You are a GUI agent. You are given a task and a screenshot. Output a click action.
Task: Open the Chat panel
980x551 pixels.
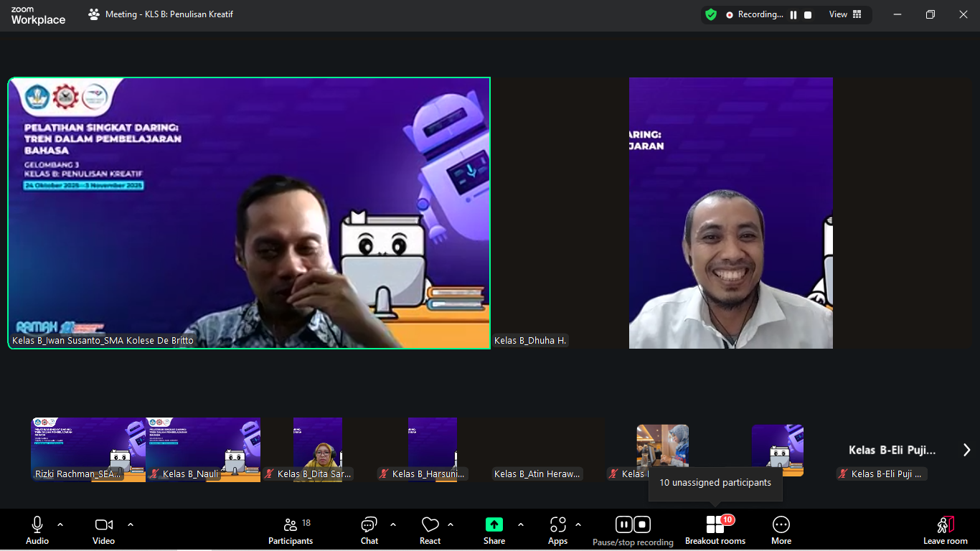pyautogui.click(x=369, y=530)
